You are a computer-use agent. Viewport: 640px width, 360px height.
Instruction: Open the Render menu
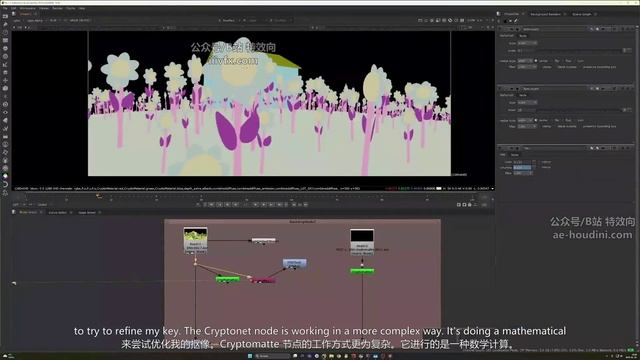[58, 8]
